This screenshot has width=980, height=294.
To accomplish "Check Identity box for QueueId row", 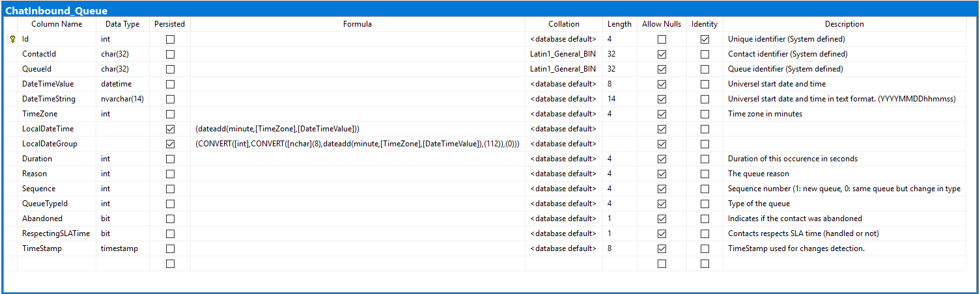I will coord(705,69).
